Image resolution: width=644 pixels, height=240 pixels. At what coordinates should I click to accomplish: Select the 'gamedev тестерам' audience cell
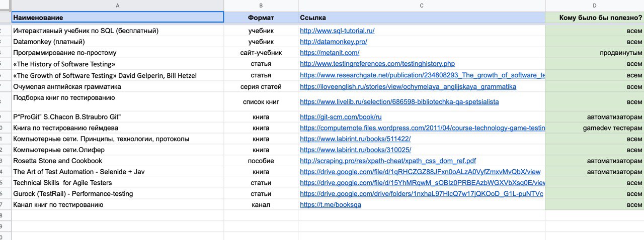point(595,128)
